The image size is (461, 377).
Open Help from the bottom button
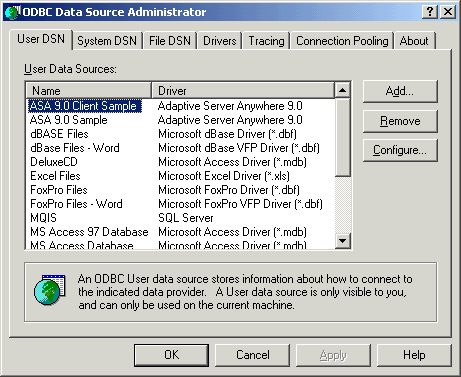(x=414, y=355)
